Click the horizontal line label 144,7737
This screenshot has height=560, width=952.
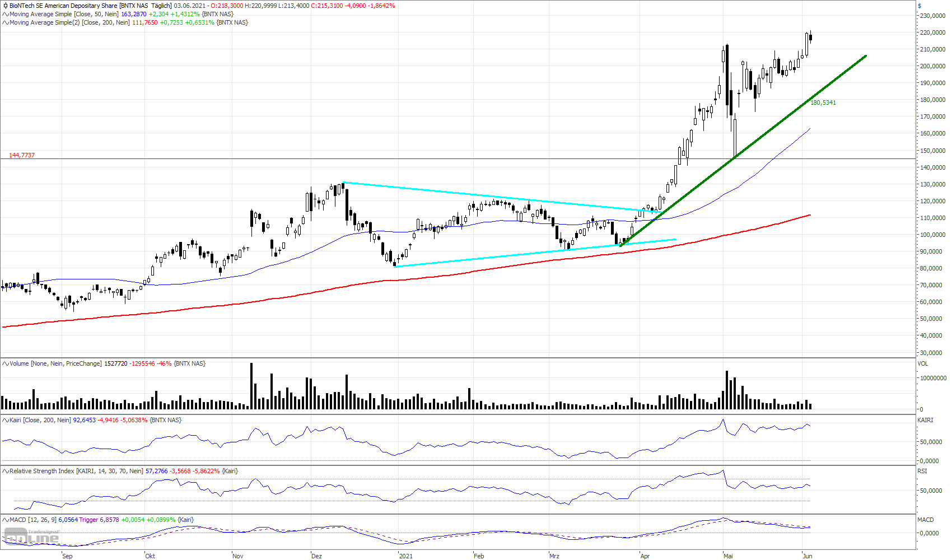[x=22, y=155]
